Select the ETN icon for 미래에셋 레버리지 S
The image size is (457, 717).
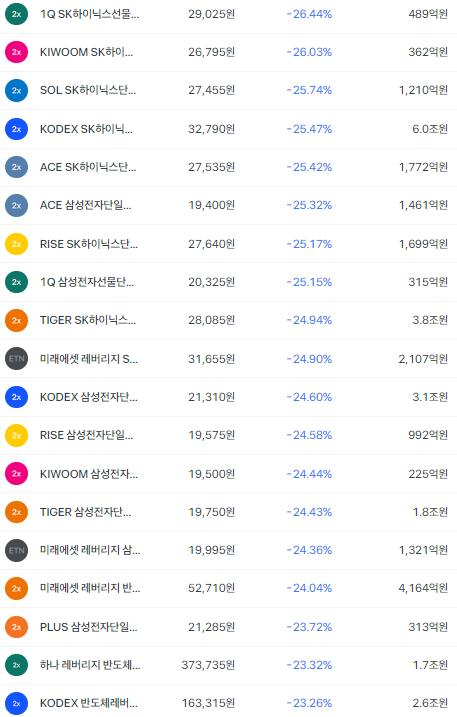(16, 358)
